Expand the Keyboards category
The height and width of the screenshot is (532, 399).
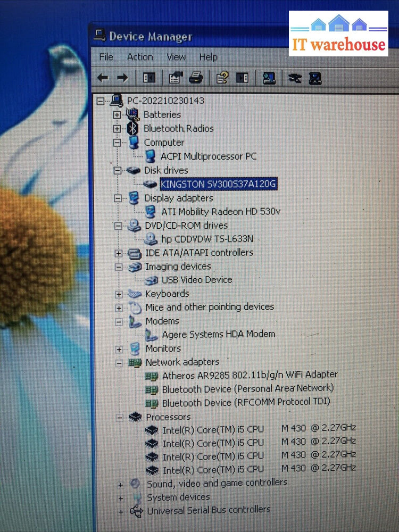[119, 294]
